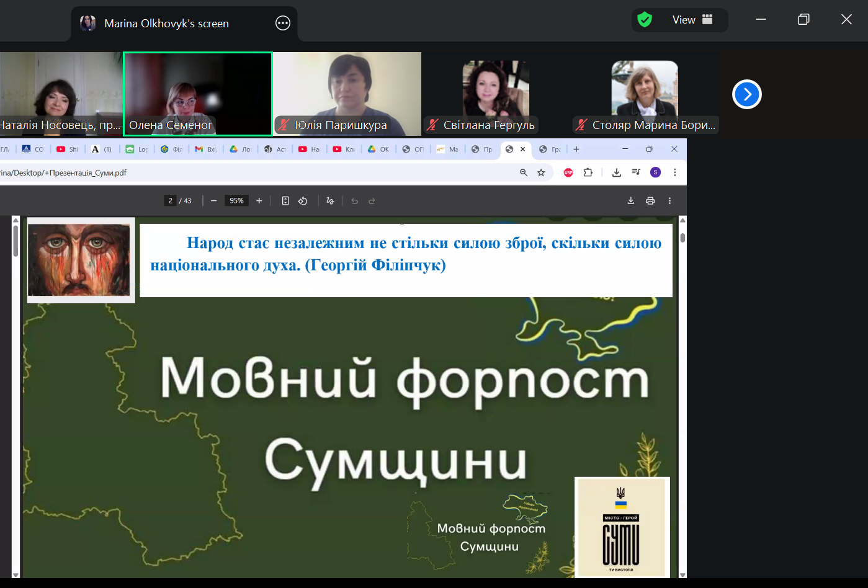Viewport: 868px width, 588px height.
Task: Click the fit to page icon
Action: coord(285,201)
